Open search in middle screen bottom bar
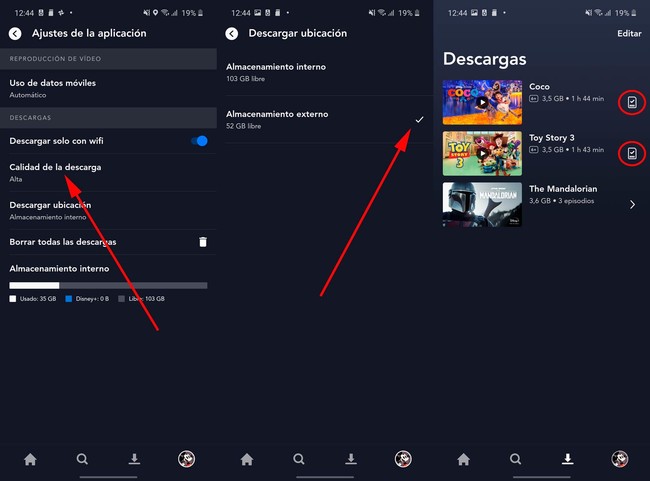 pyautogui.click(x=299, y=459)
